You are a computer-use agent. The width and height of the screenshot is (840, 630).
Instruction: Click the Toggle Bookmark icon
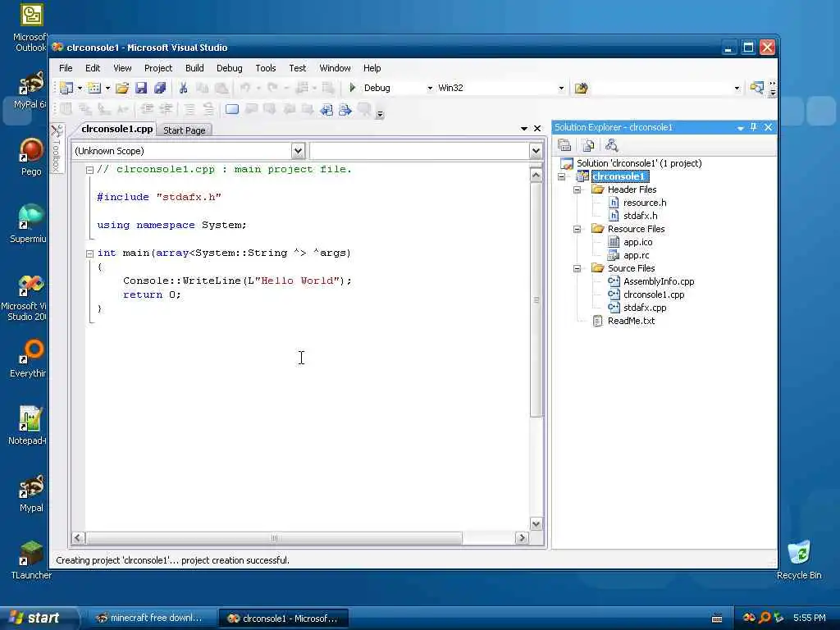pos(232,109)
